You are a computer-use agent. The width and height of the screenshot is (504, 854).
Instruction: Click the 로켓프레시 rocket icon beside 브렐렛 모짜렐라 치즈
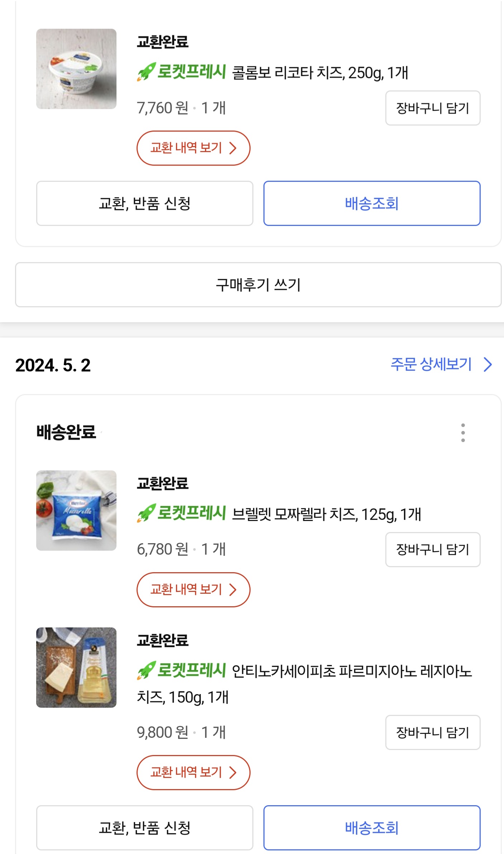[146, 513]
